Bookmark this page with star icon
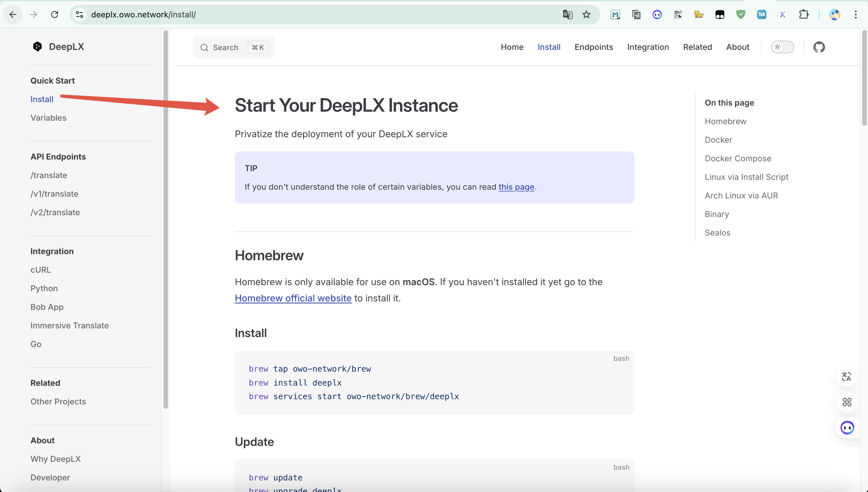This screenshot has width=868, height=492. [x=586, y=15]
